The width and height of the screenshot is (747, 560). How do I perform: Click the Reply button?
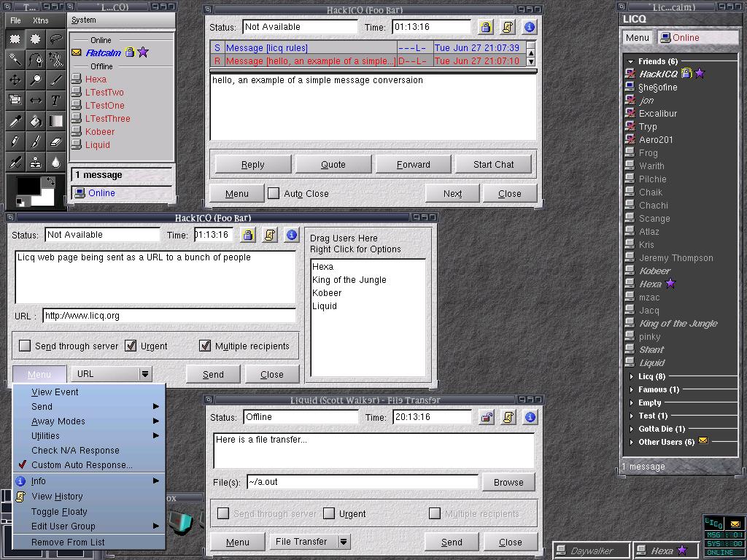(253, 164)
